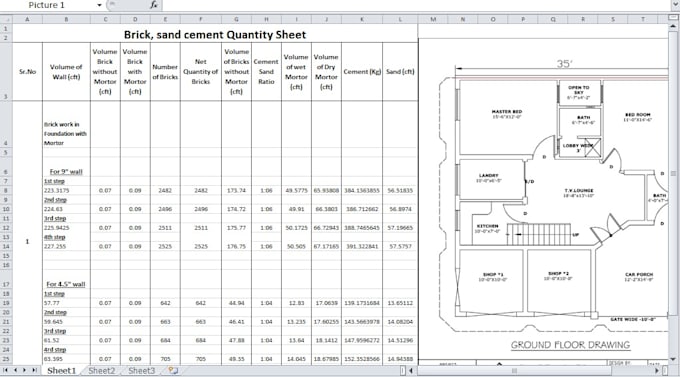Screen dimensions: 680x377
Task: Click cell containing 173.74
Action: pos(236,190)
